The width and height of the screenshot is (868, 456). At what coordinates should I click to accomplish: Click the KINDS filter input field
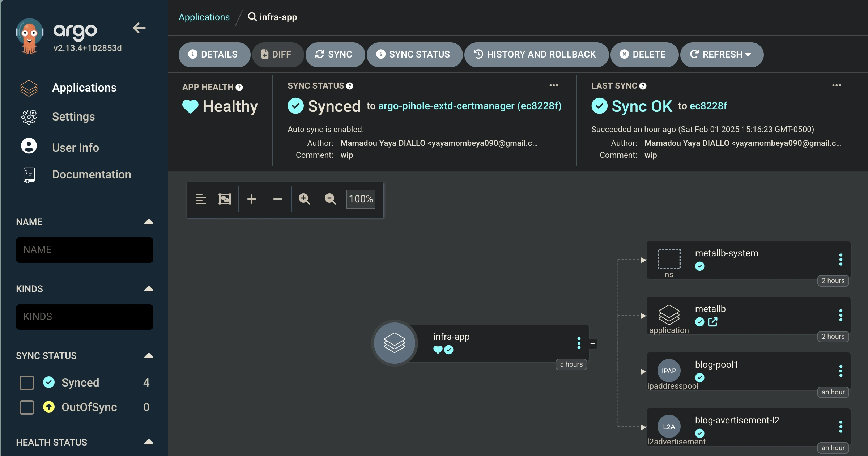[x=84, y=317]
